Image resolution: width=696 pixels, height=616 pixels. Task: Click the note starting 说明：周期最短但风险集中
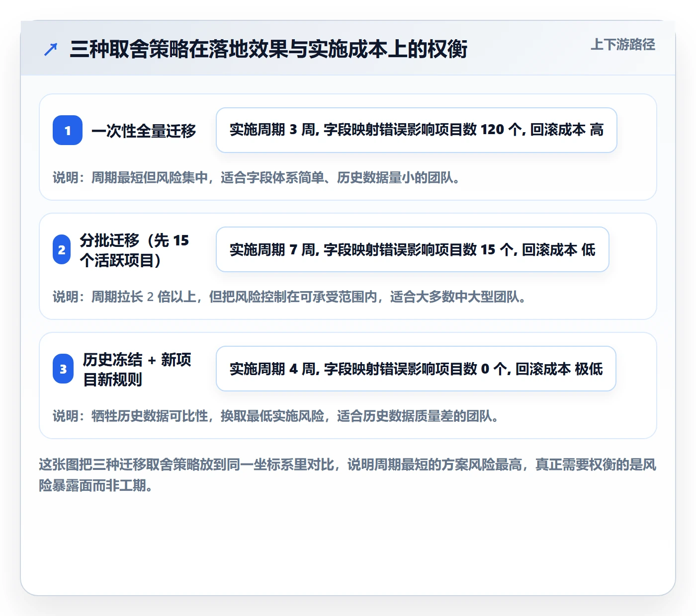tap(256, 177)
